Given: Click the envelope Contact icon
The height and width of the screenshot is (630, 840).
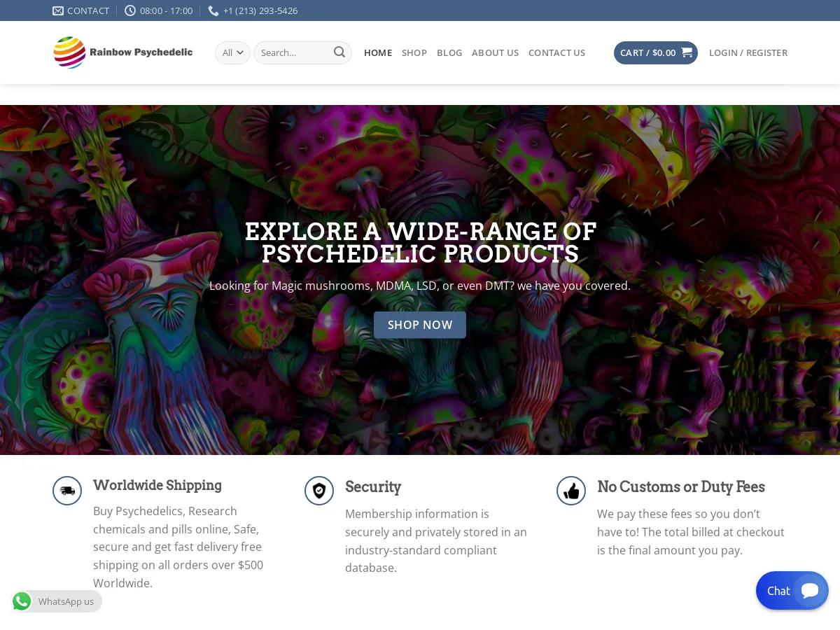Looking at the screenshot, I should pyautogui.click(x=58, y=10).
